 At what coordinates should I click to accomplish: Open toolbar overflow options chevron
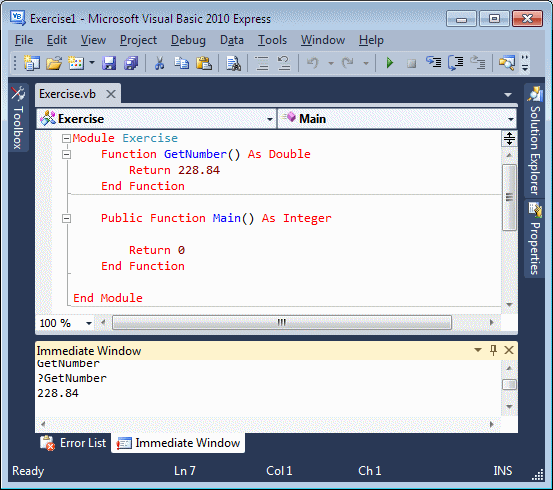pyautogui.click(x=525, y=63)
